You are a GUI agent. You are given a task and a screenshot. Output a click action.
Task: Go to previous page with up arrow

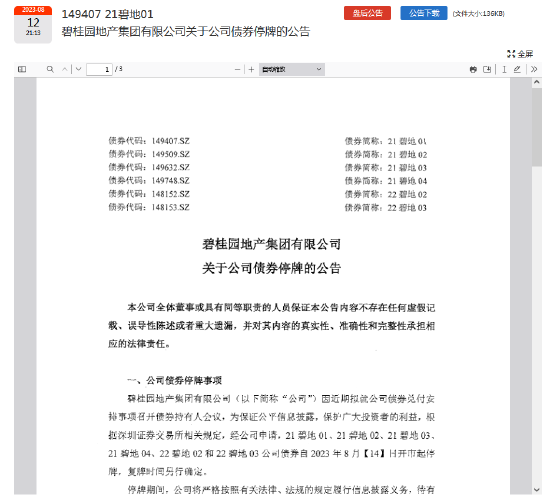pyautogui.click(x=65, y=69)
